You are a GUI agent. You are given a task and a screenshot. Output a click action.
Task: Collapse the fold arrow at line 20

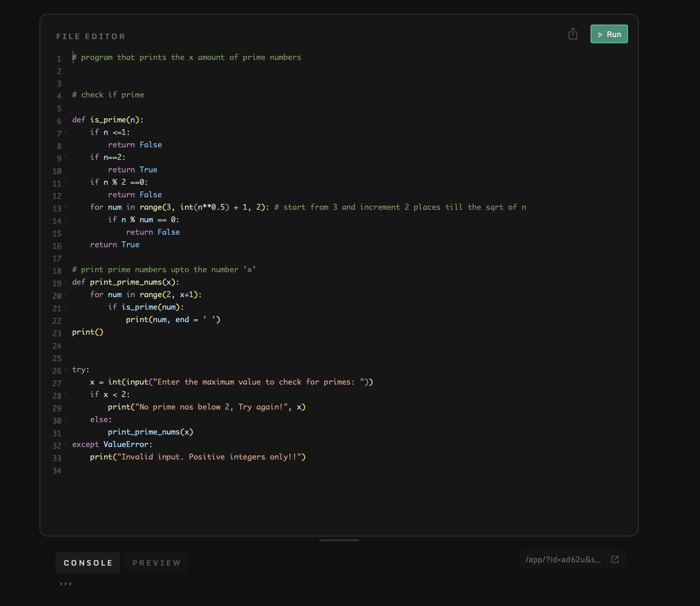point(66,295)
